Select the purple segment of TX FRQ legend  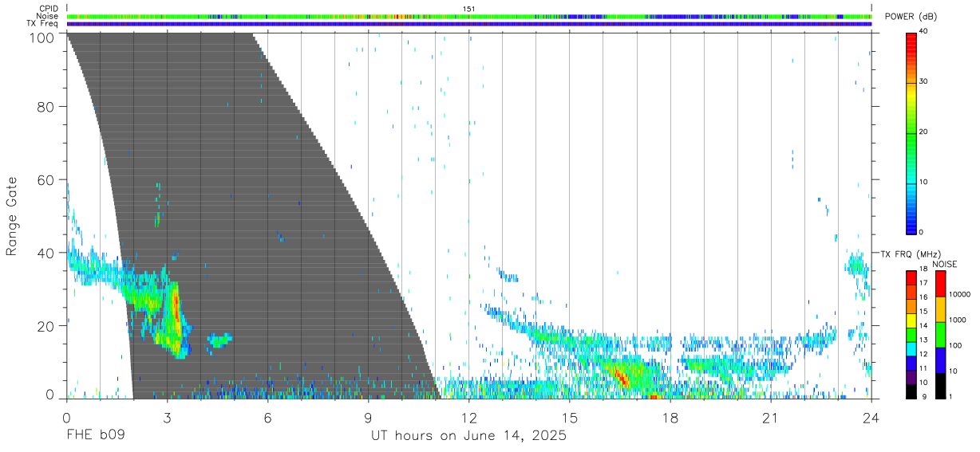tap(911, 376)
